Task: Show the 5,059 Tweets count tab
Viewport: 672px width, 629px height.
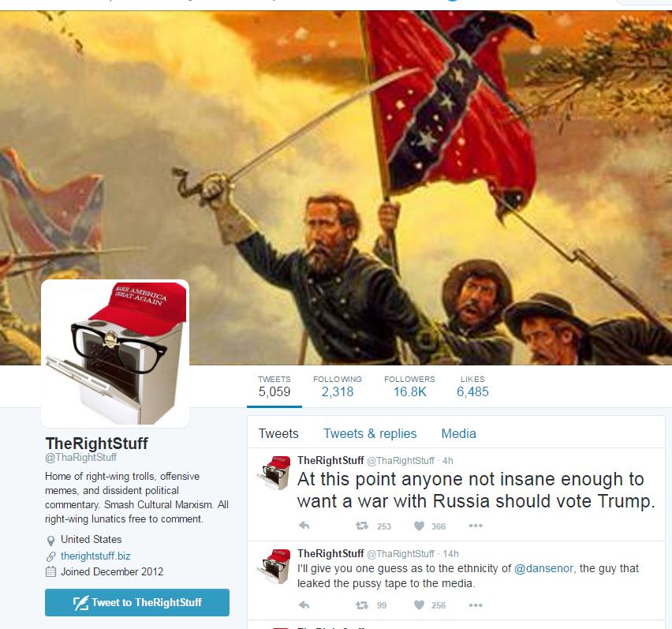Action: tap(274, 386)
